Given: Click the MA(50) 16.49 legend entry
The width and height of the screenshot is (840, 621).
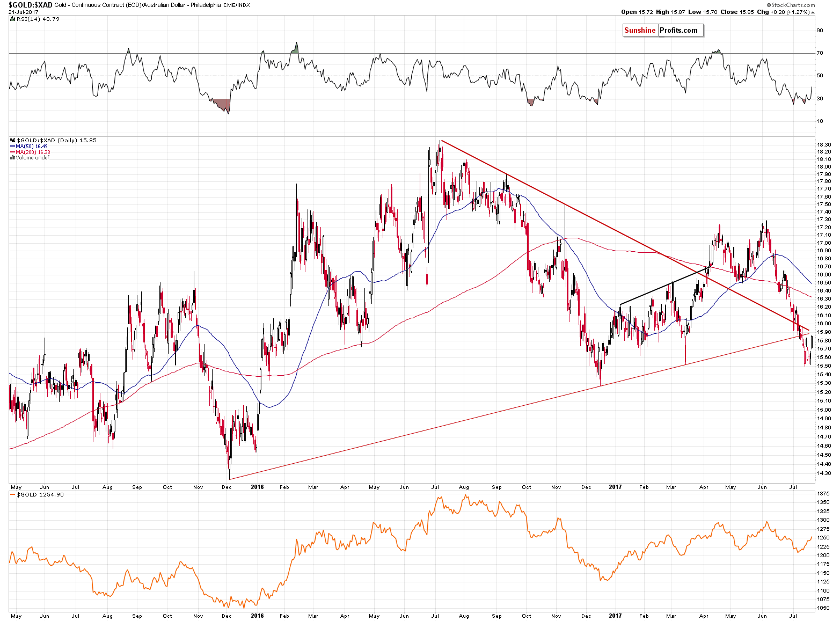Looking at the screenshot, I should click(x=32, y=147).
